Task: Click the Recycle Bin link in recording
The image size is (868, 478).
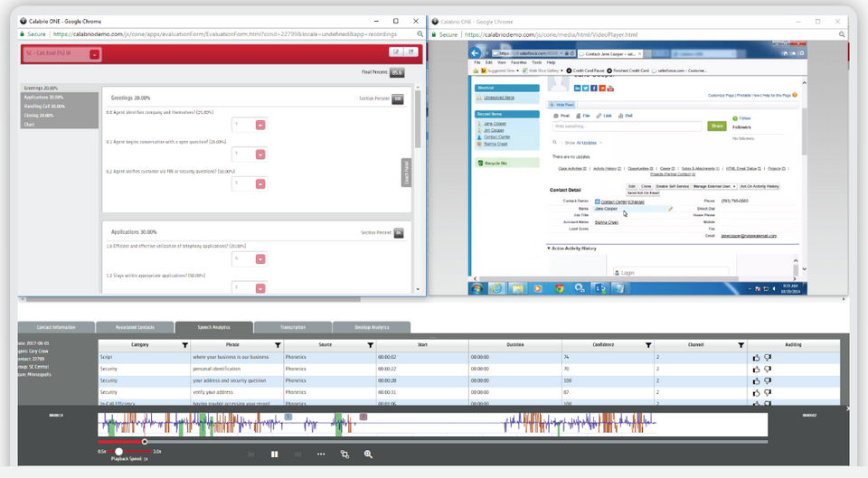Action: pos(495,164)
